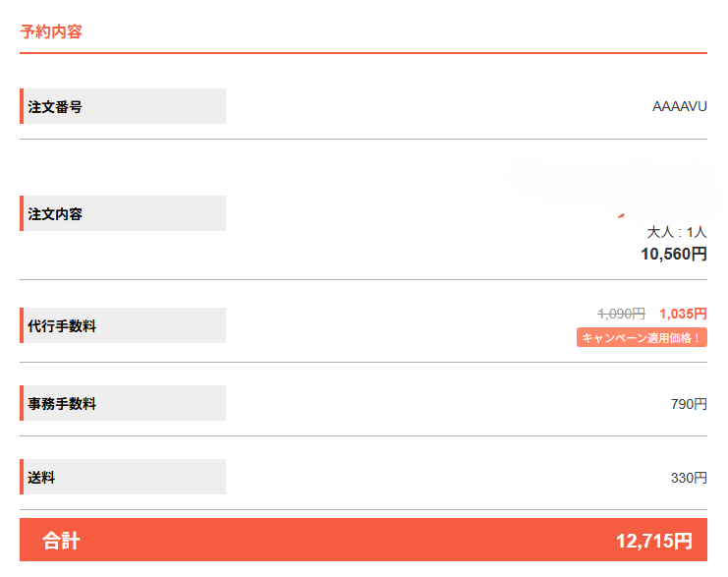Screen dimensions: 728x577
Task: Click the キャンペーン適用価格！ badge
Action: click(x=642, y=337)
